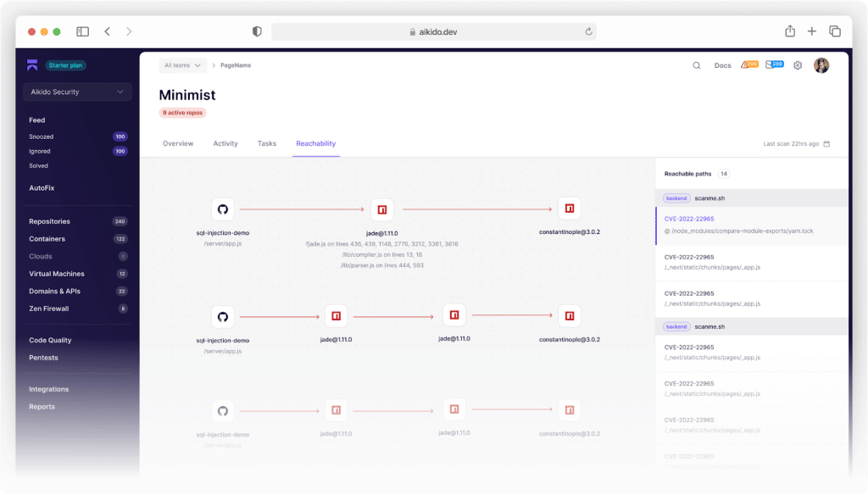Select first CVE-2022-22965 yarn.lock reachable path

click(751, 226)
